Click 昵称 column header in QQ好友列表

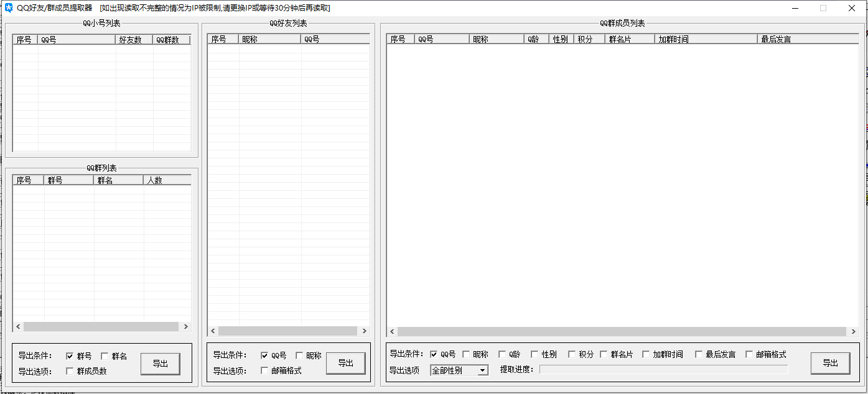pyautogui.click(x=269, y=39)
